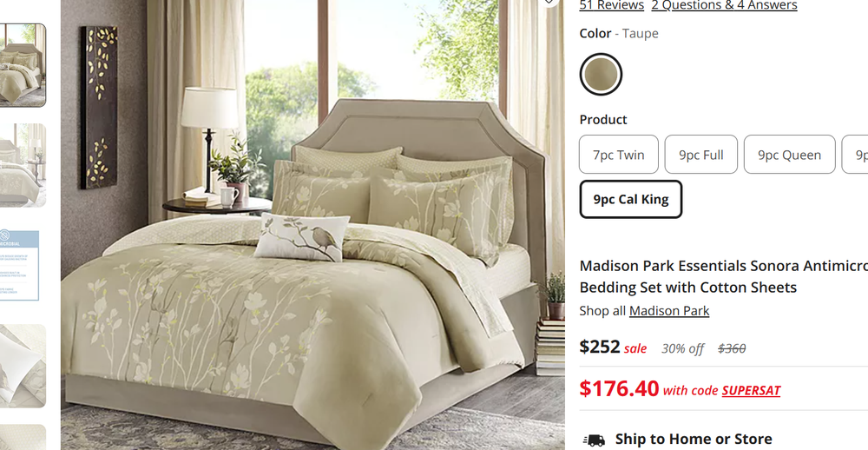Choose the 9pc Queen size option

pos(789,155)
